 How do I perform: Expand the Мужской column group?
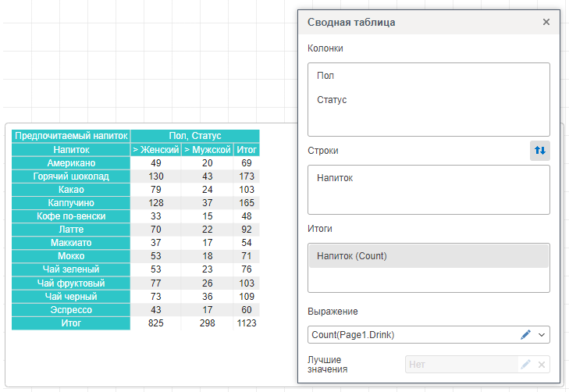(187, 149)
